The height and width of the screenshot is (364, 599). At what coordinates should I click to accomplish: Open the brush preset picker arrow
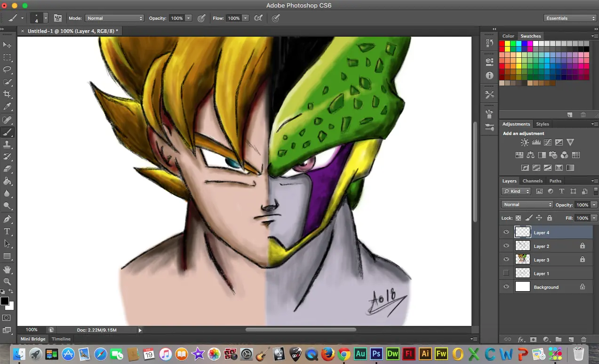[46, 18]
